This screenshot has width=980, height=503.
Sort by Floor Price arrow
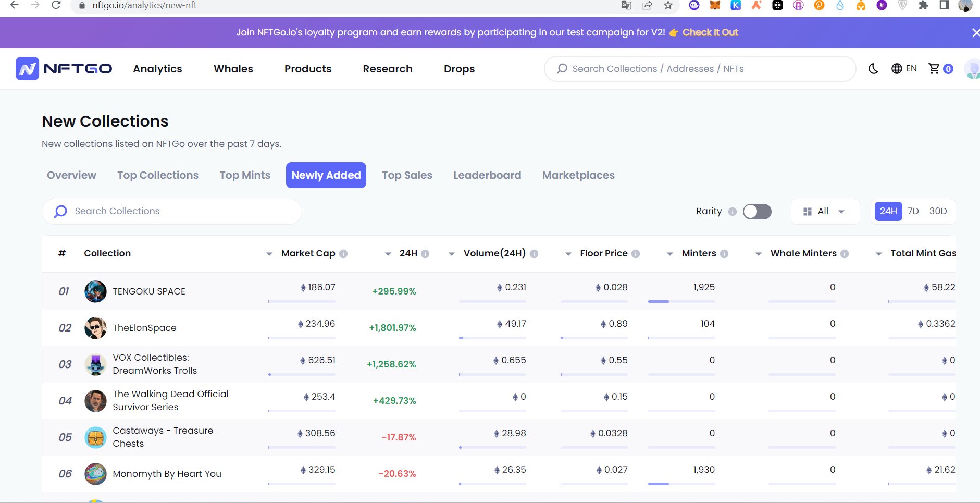click(568, 254)
